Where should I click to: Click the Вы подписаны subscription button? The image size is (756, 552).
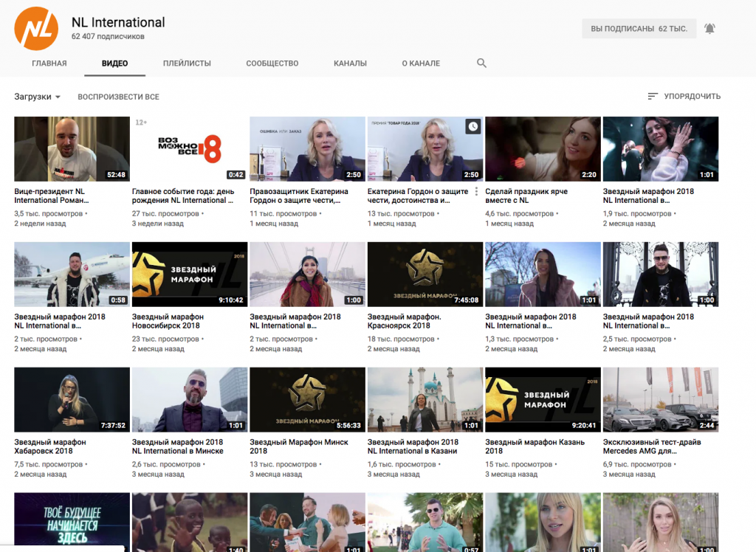639,29
